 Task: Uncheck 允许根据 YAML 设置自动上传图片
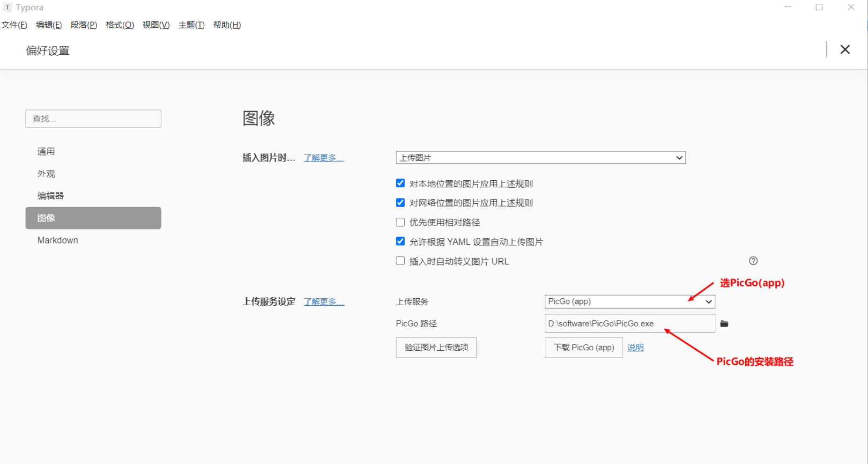pyautogui.click(x=400, y=241)
